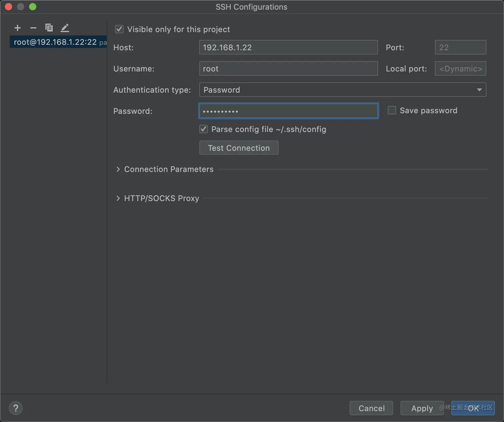Image resolution: width=504 pixels, height=422 pixels.
Task: Add a new SSH configuration
Action: coord(18,28)
